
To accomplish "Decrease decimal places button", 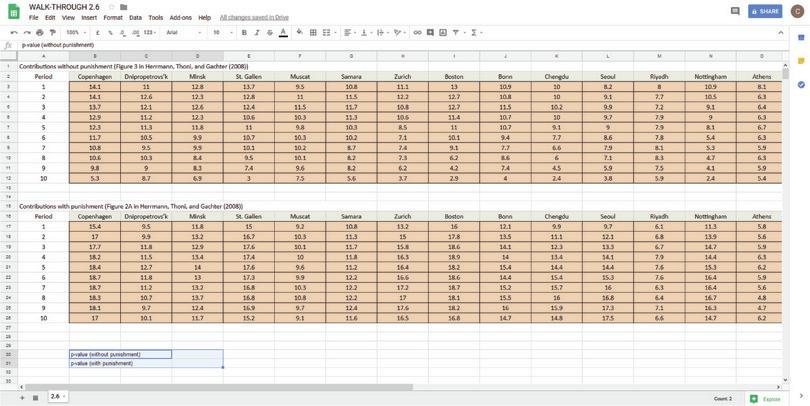I will (123, 33).
